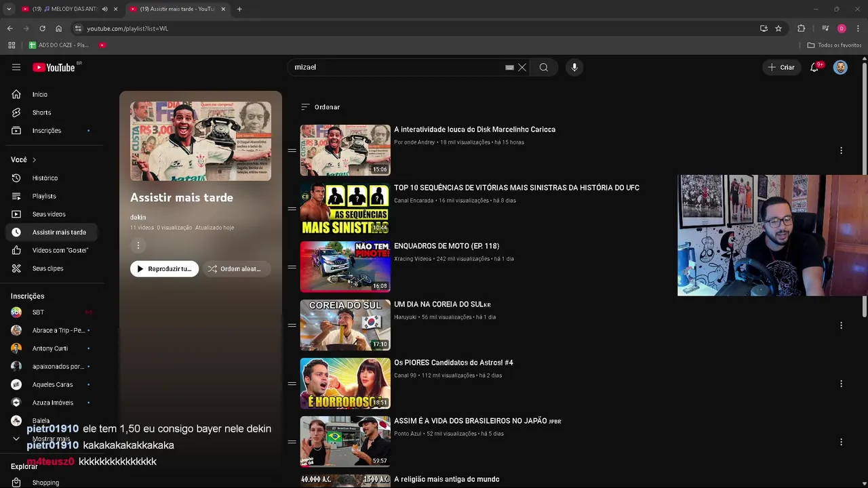Open ADS DO CAZE bookmark
Image resolution: width=868 pixels, height=488 pixels.
click(58, 45)
